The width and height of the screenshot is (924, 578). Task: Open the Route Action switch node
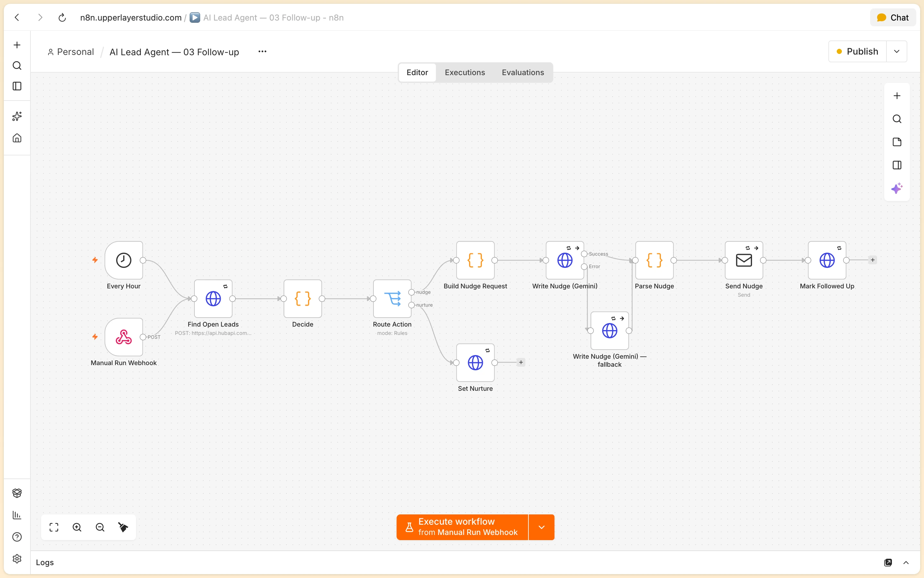pyautogui.click(x=392, y=299)
